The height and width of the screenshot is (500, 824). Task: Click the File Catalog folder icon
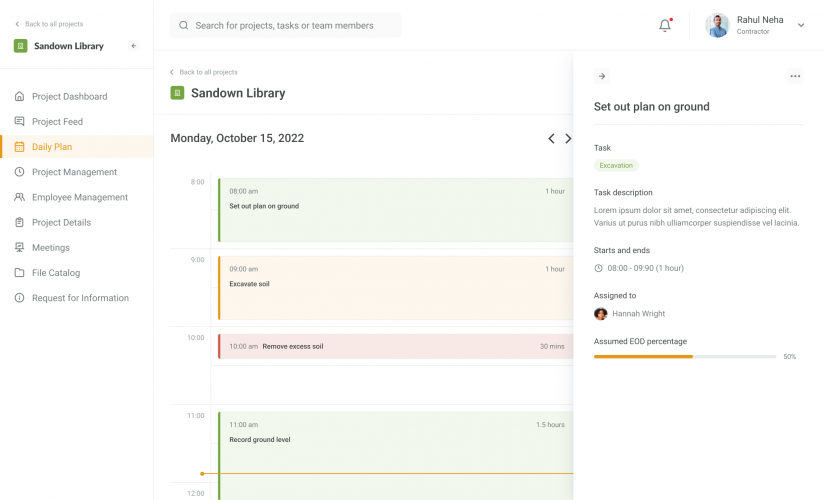click(x=19, y=272)
